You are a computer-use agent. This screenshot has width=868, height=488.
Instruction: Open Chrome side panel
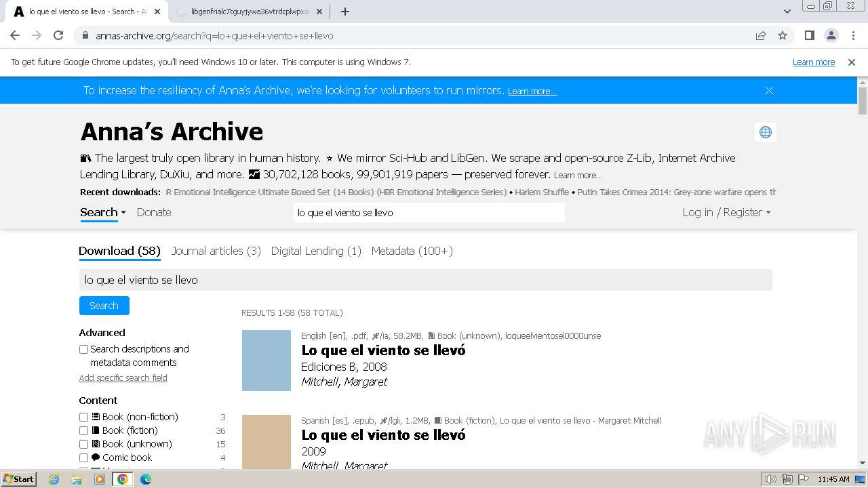click(809, 35)
